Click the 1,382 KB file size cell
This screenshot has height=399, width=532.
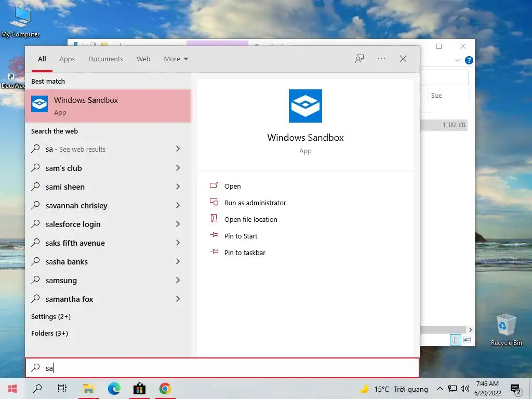tap(454, 125)
